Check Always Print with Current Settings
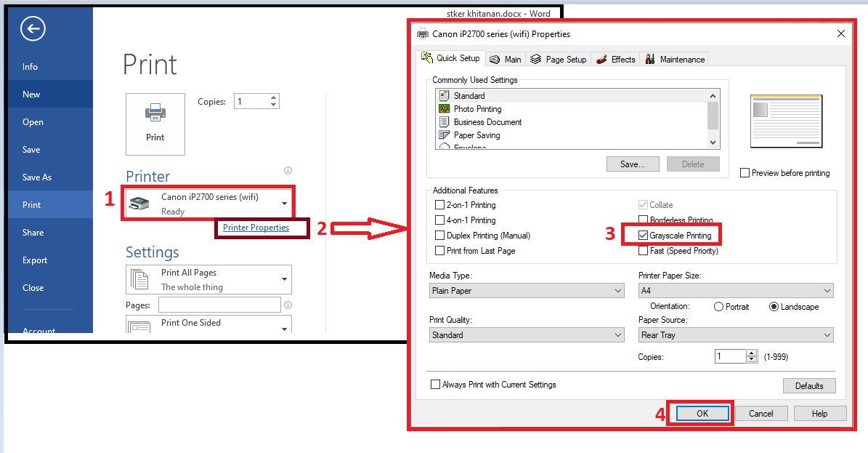The height and width of the screenshot is (453, 868). (x=436, y=384)
